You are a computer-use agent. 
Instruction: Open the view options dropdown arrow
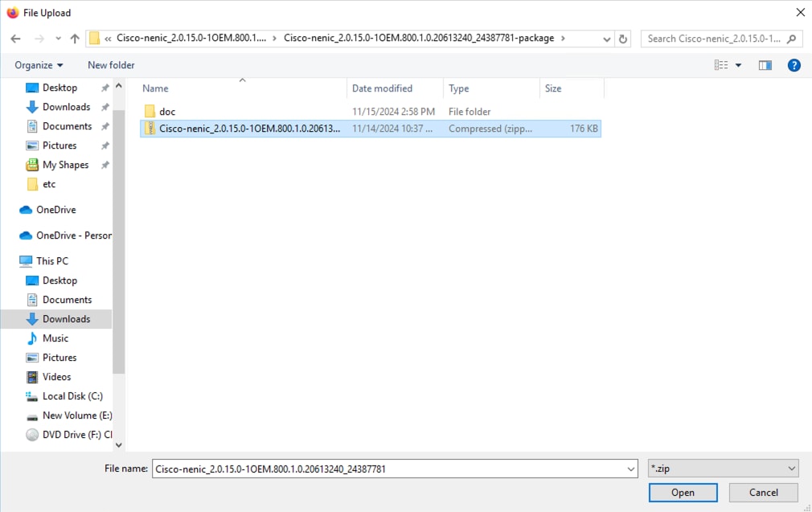(739, 65)
